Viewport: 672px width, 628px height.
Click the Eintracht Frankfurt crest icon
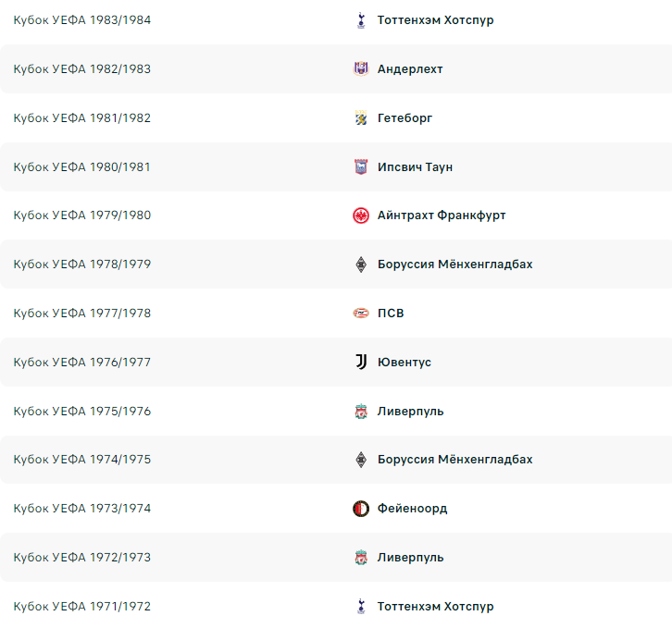click(x=361, y=215)
